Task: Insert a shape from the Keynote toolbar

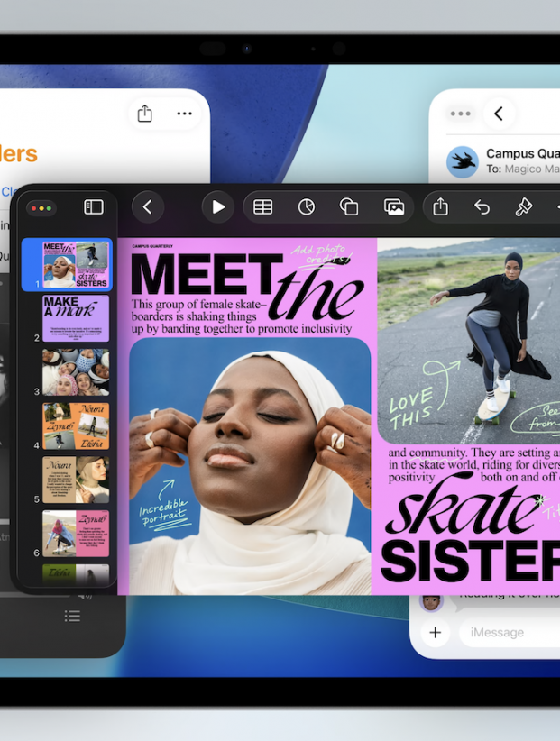Action: pos(349,207)
